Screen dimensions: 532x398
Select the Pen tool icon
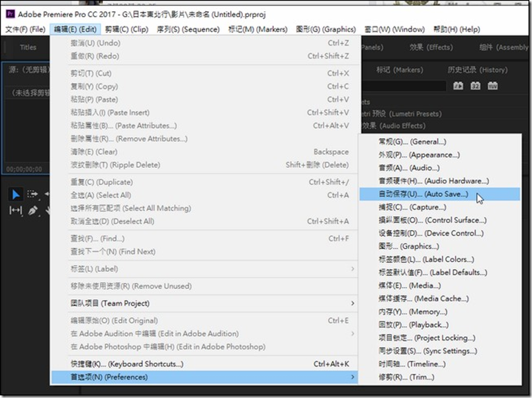tap(32, 210)
